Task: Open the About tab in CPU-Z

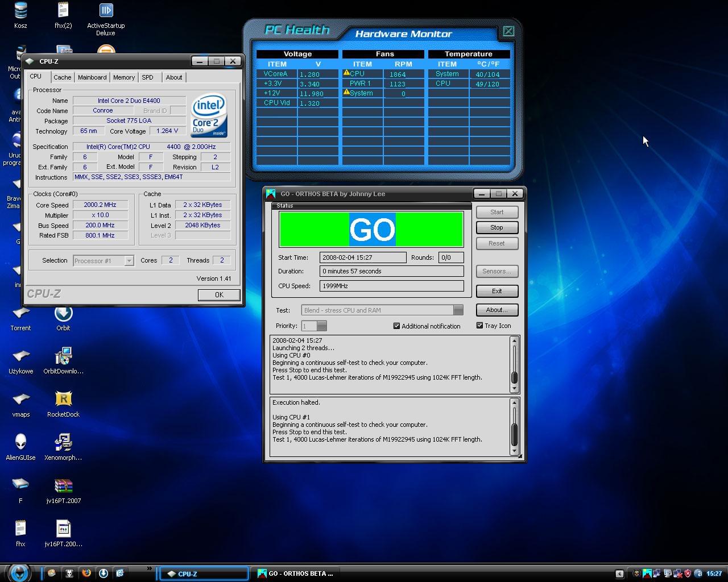Action: (x=174, y=77)
